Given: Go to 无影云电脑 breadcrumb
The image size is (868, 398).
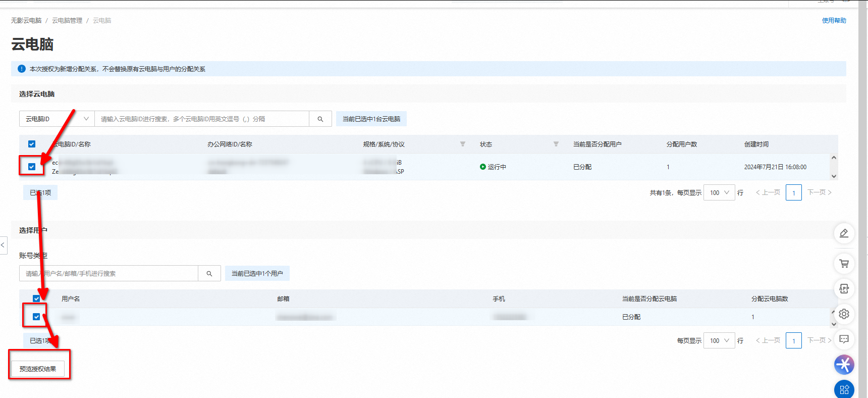Looking at the screenshot, I should pyautogui.click(x=26, y=21).
